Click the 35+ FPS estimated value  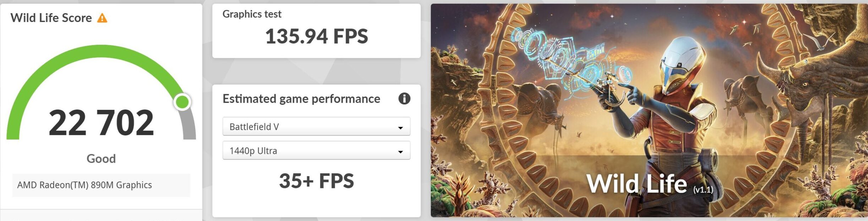click(x=316, y=181)
